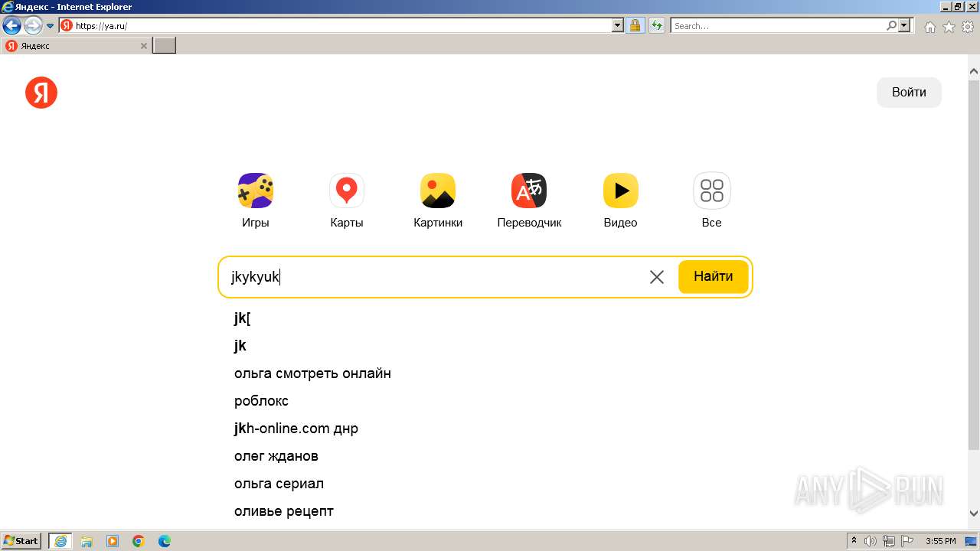The height and width of the screenshot is (551, 980).
Task: Show hidden tray icons arrow
Action: tap(854, 541)
